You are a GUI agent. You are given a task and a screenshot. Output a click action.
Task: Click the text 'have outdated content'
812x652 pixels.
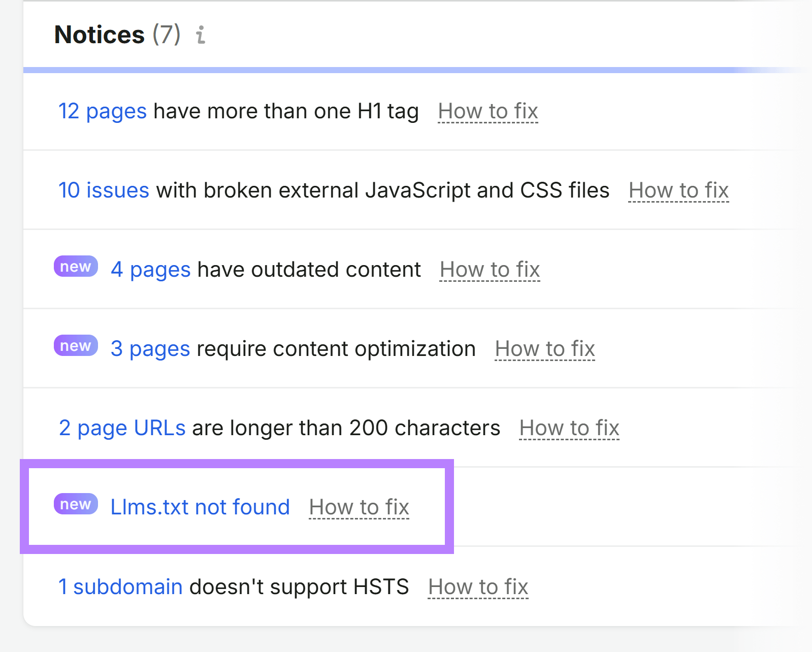tap(309, 270)
